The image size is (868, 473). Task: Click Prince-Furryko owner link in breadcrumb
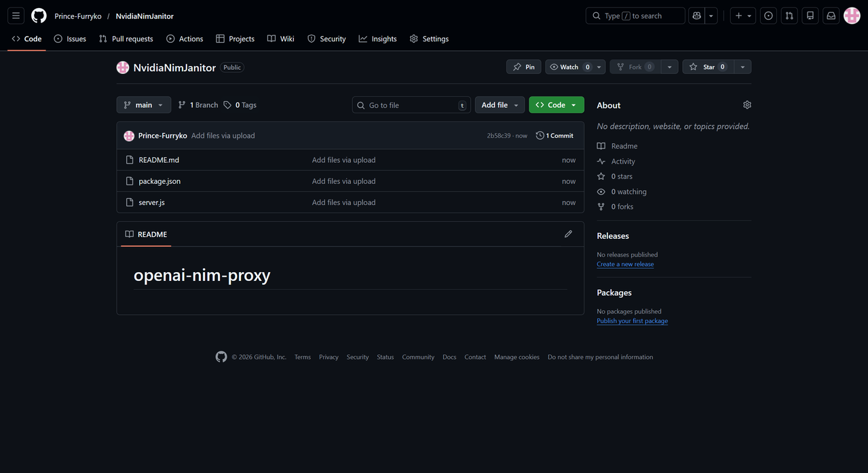coord(78,16)
